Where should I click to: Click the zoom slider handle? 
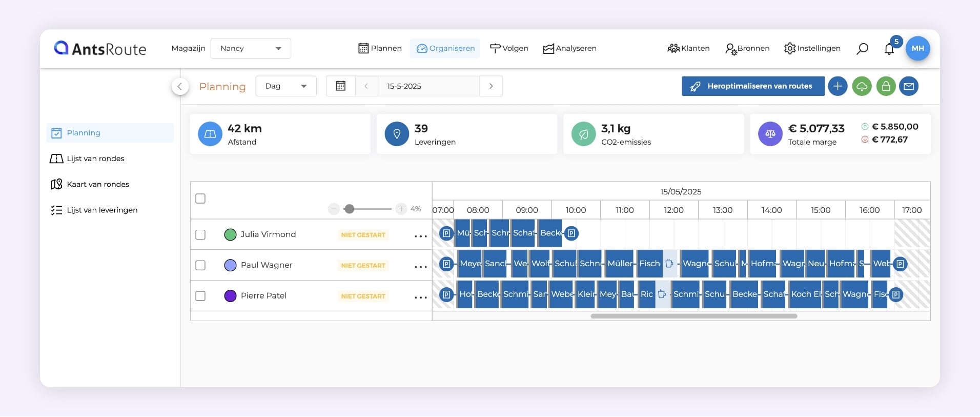[349, 209]
